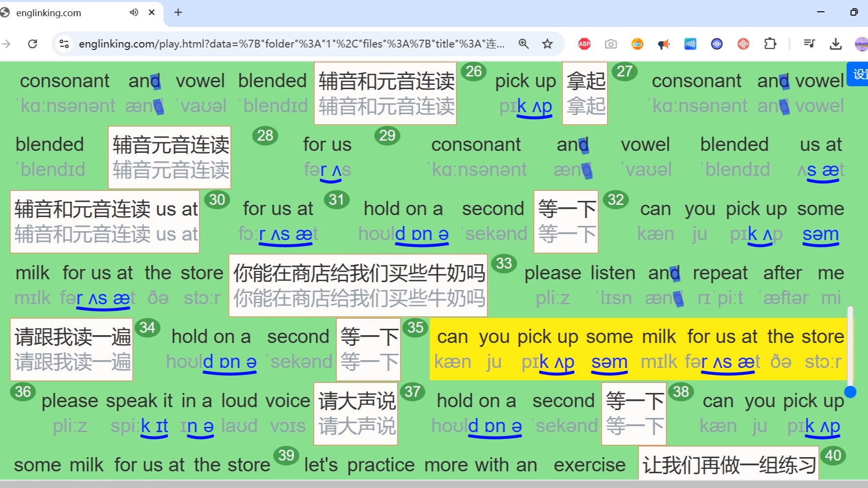Jump to segment number 33
868x488 pixels.
504,264
